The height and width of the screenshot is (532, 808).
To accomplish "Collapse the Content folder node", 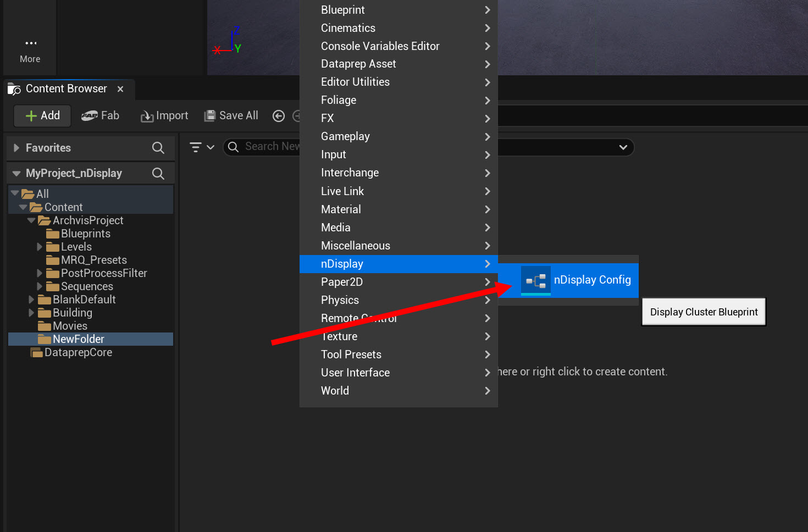I will click(23, 207).
